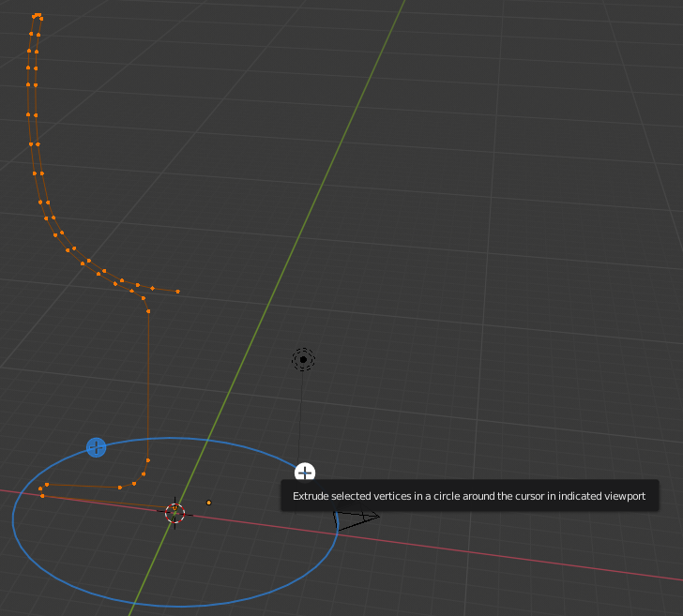683x616 pixels.
Task: Click the white plus spin gizmo handle
Action: [305, 473]
